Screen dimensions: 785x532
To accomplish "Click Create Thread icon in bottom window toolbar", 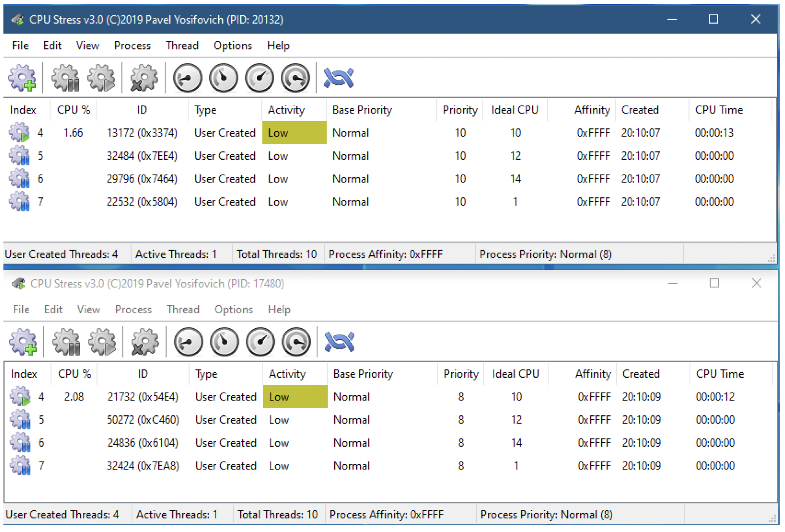I will 23,342.
